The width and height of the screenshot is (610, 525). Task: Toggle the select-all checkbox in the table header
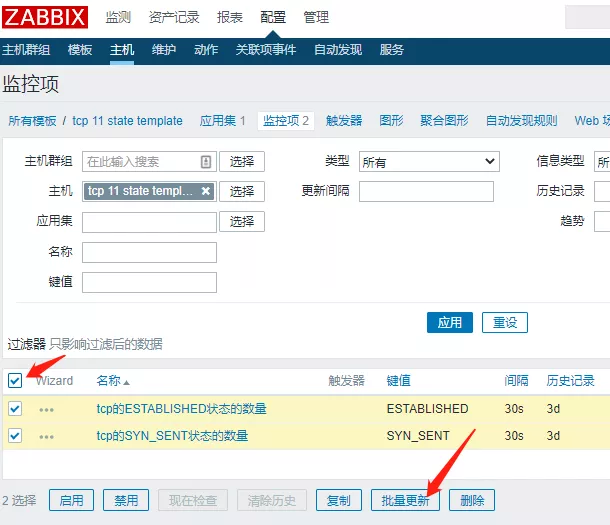pyautogui.click(x=15, y=380)
